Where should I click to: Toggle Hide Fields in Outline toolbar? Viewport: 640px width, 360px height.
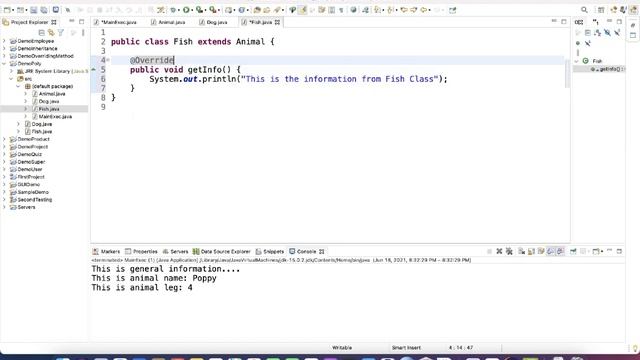pos(607,32)
